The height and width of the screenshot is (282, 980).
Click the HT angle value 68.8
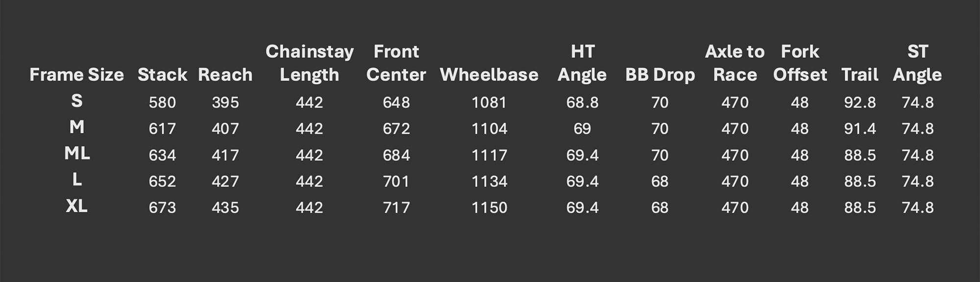582,103
